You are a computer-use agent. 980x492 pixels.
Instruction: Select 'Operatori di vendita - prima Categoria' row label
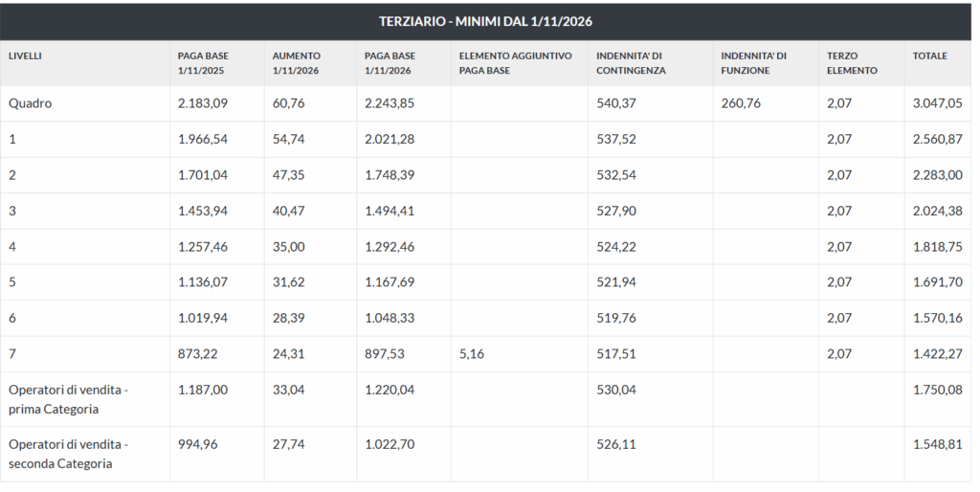point(68,399)
